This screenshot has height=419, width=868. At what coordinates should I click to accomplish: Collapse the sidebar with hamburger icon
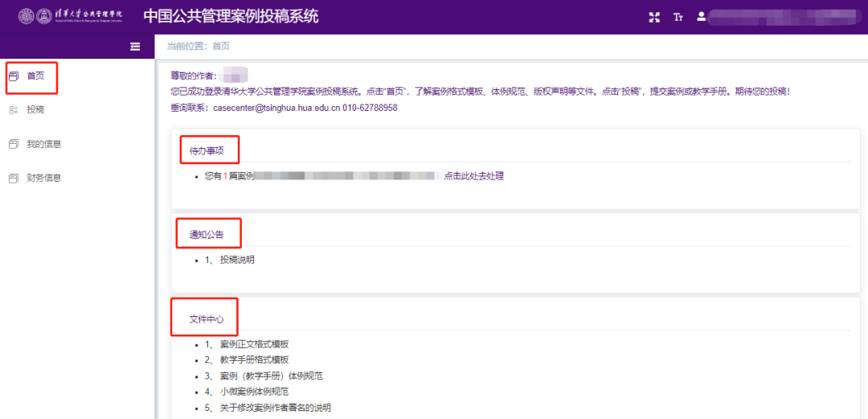point(135,47)
